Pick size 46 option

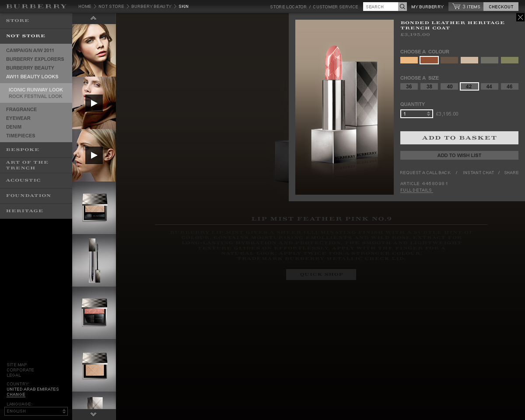(509, 87)
